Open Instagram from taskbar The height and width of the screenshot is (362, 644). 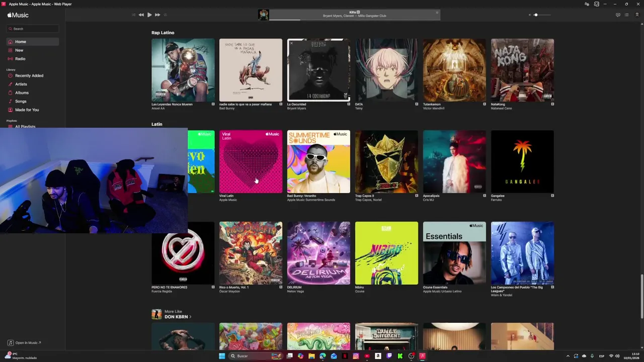tap(356, 356)
